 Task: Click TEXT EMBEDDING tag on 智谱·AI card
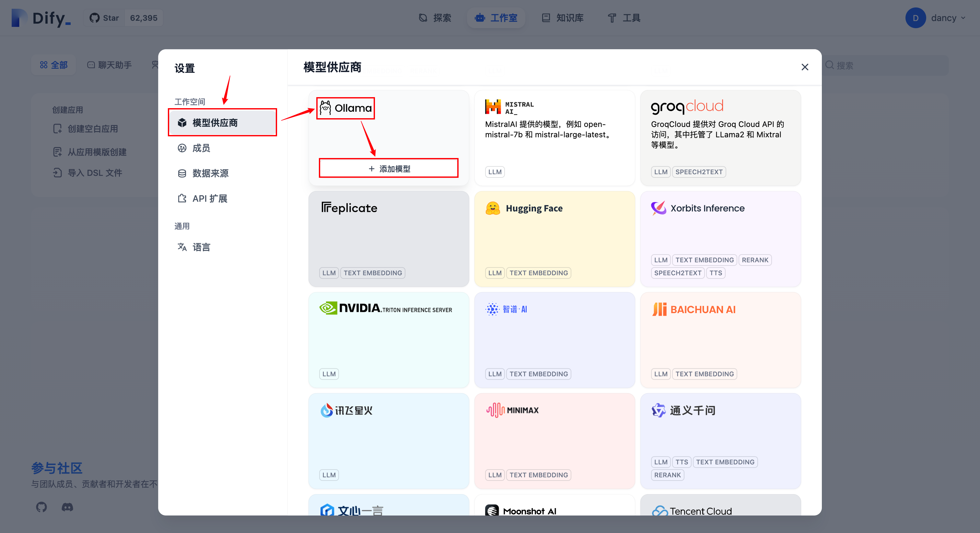click(x=539, y=374)
